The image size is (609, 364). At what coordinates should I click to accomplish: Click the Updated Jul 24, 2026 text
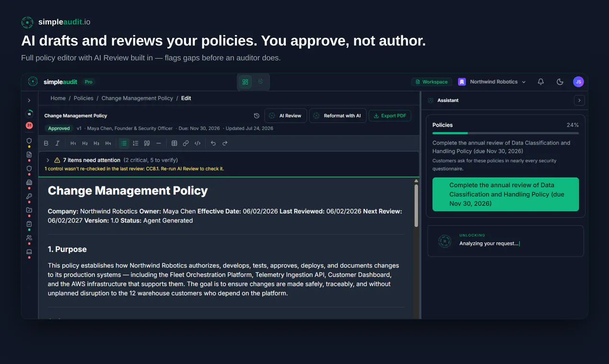click(x=249, y=128)
